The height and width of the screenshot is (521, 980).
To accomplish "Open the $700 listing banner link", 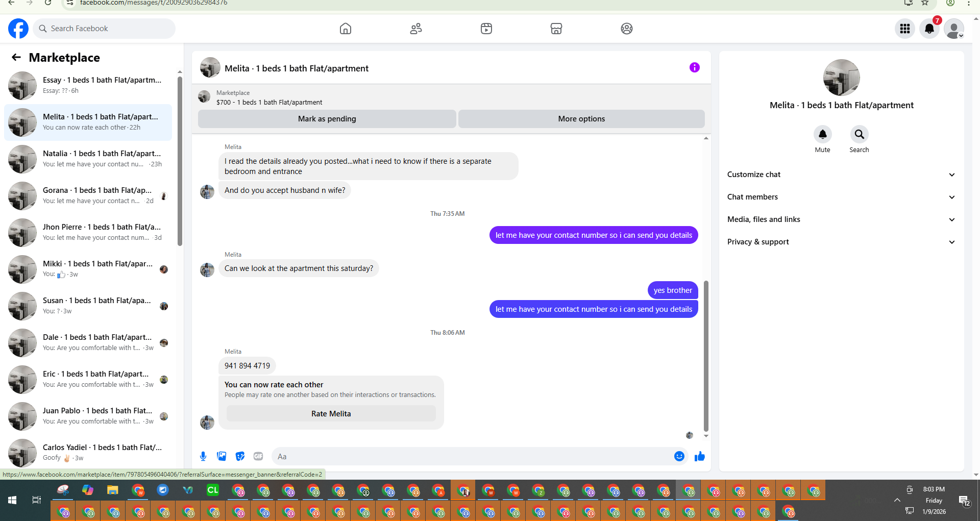I will 269,97.
